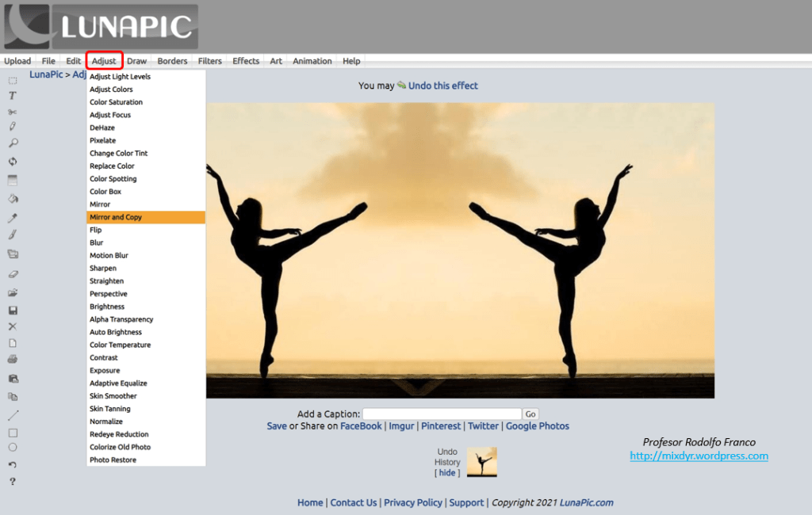The image size is (812, 515).
Task: Click the Undo History ballerina thumbnail
Action: tap(481, 462)
